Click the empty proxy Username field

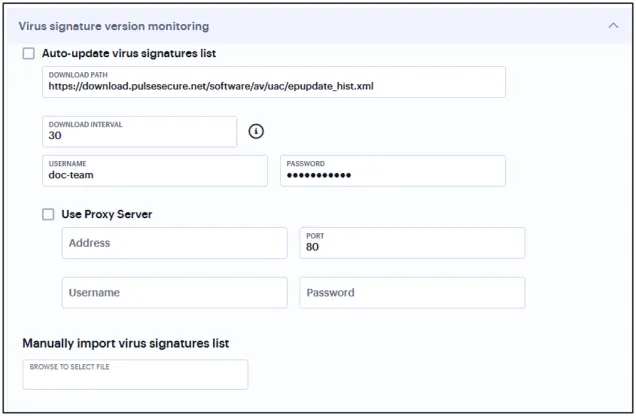[x=174, y=293]
